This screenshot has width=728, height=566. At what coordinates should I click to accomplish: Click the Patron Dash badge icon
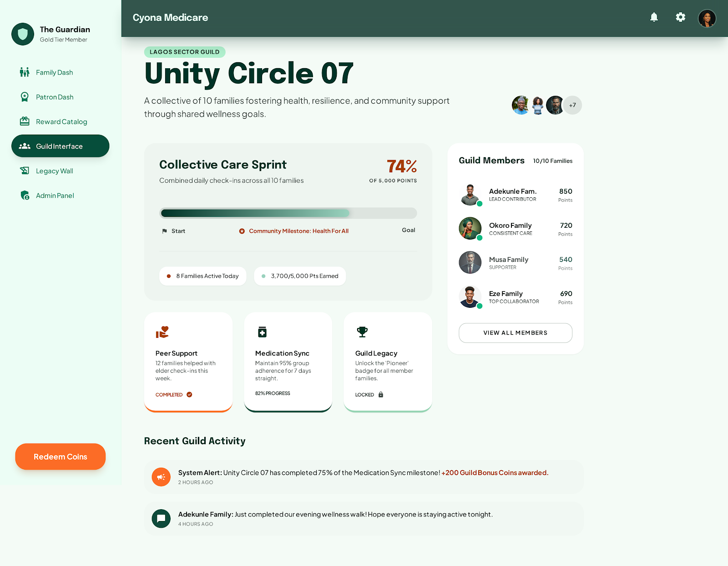coord(25,97)
